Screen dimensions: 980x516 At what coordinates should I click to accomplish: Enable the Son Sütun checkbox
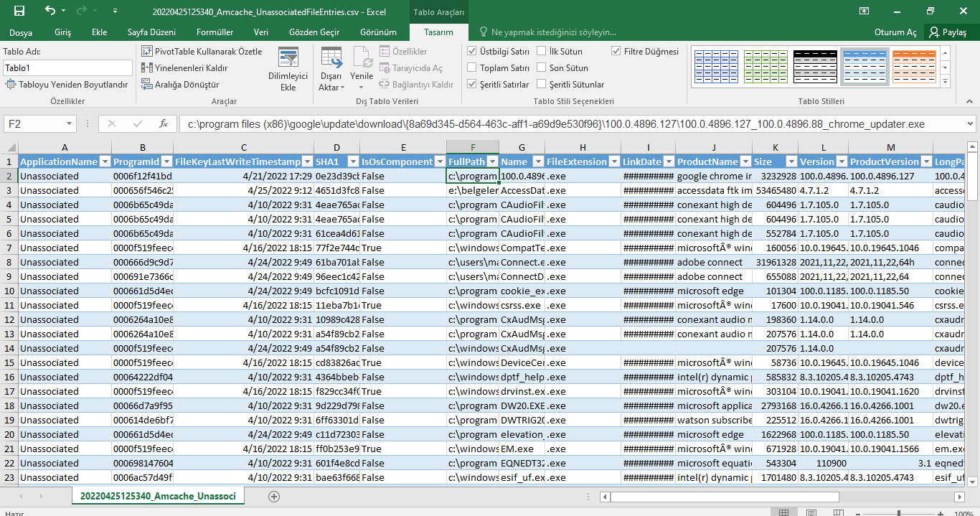[x=542, y=68]
